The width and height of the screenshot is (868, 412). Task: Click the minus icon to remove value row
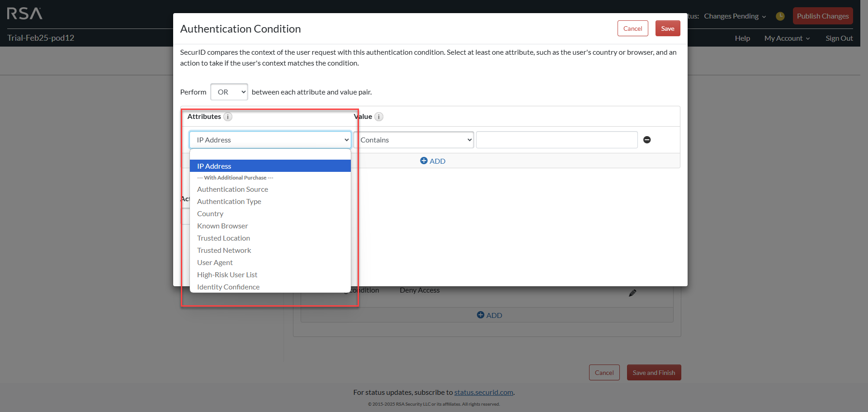coord(647,140)
